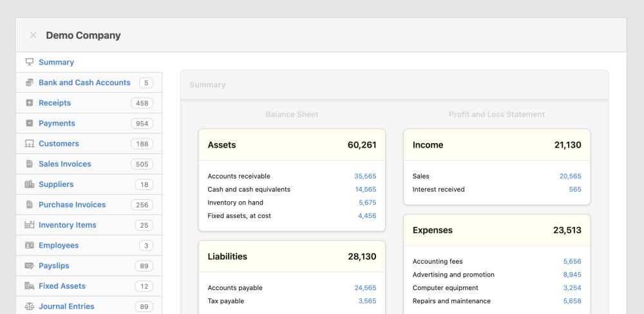
Task: Click the Journal Entries scales icon
Action: [29, 306]
